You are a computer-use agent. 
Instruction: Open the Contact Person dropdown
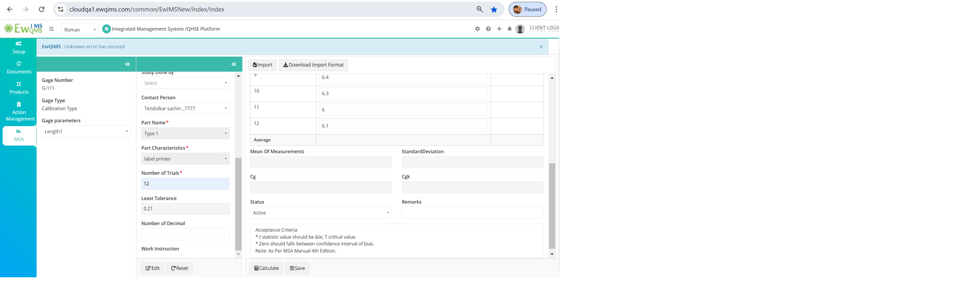tap(185, 108)
